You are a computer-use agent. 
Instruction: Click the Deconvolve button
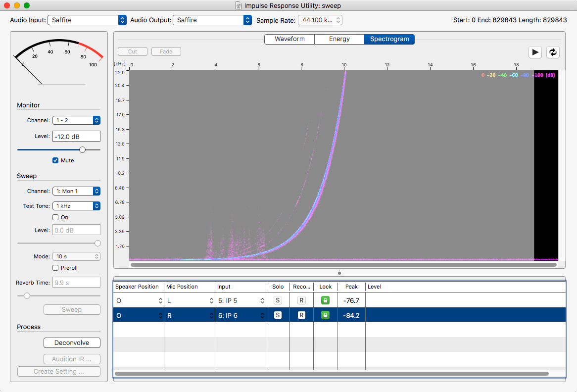[72, 343]
